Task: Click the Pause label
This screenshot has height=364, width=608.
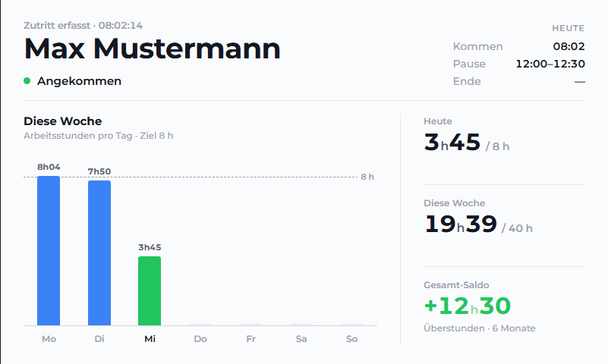Action: point(469,64)
